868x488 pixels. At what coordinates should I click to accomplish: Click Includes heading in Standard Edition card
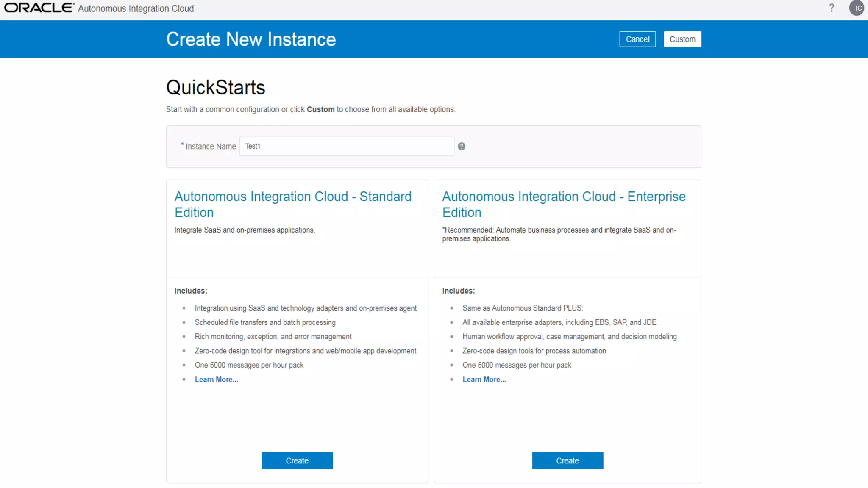point(191,291)
